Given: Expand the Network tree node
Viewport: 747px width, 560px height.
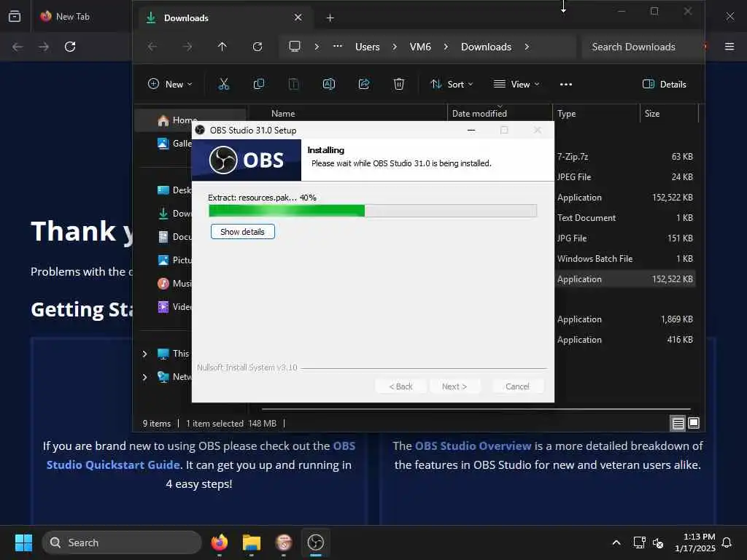Looking at the screenshot, I should pos(145,377).
